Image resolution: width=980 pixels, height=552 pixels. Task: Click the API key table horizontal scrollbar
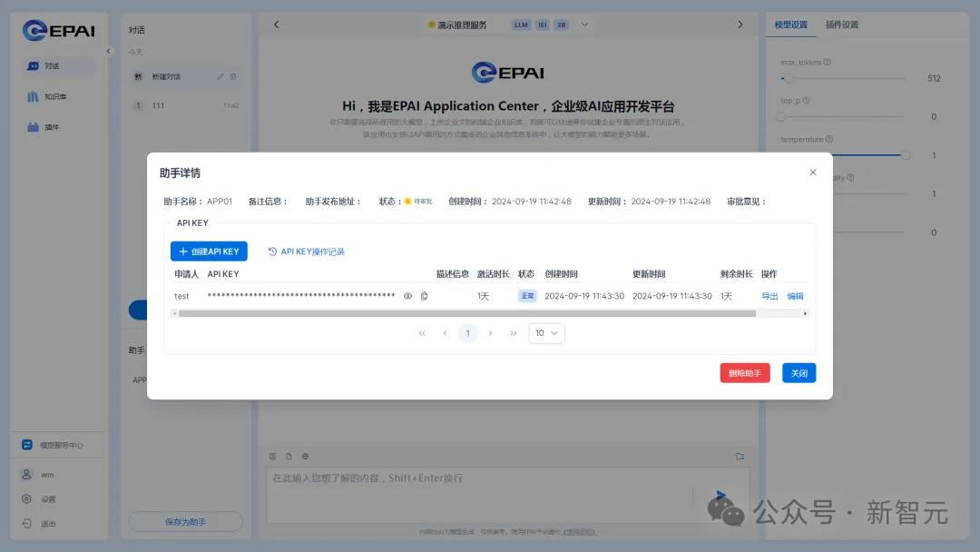pyautogui.click(x=466, y=313)
